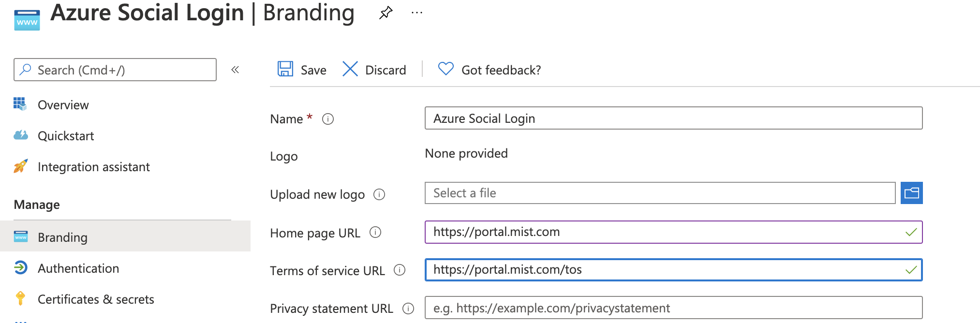980x323 pixels.
Task: Open the Integration assistant page
Action: click(93, 167)
